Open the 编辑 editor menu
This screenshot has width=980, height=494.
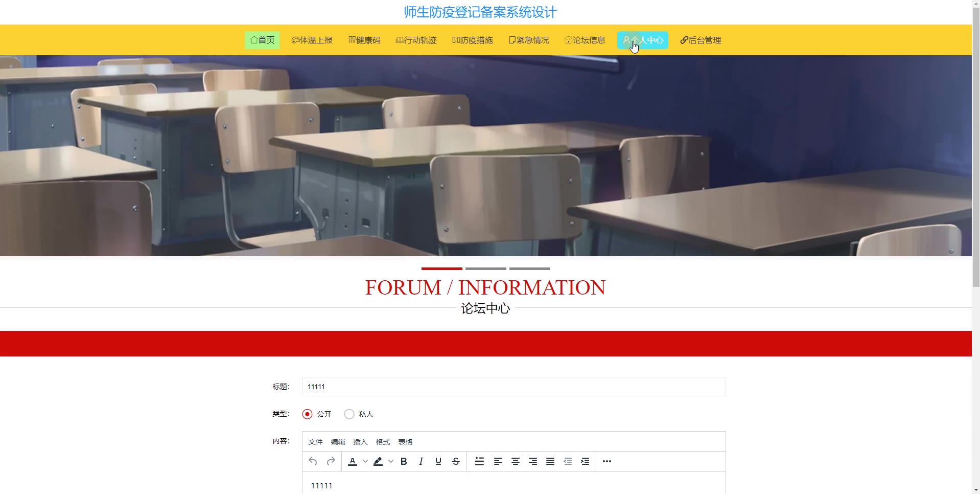(338, 442)
